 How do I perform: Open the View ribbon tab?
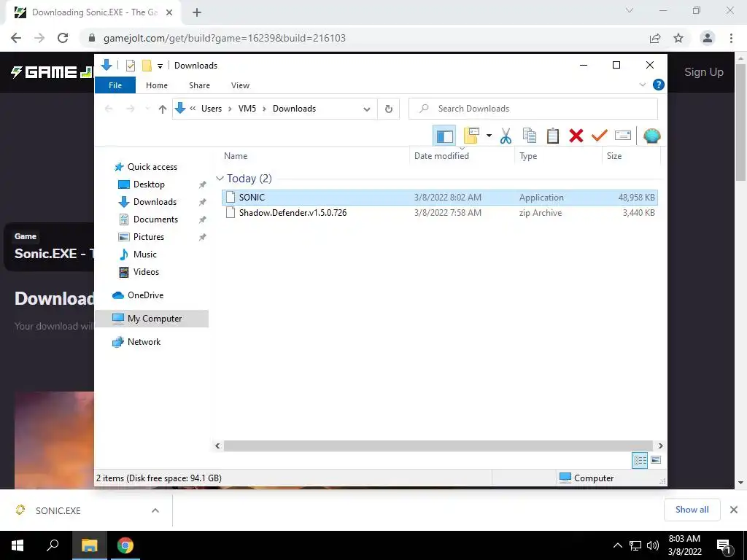click(x=240, y=85)
